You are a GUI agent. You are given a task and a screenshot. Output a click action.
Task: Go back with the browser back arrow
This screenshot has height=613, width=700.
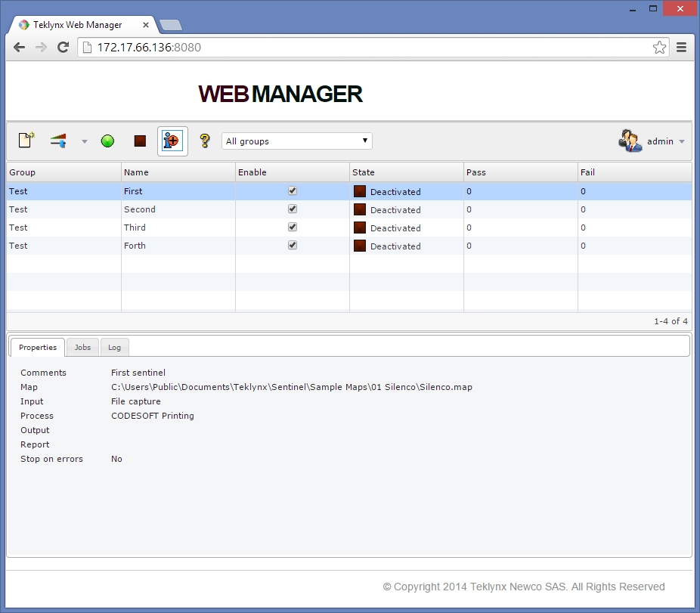click(x=19, y=48)
